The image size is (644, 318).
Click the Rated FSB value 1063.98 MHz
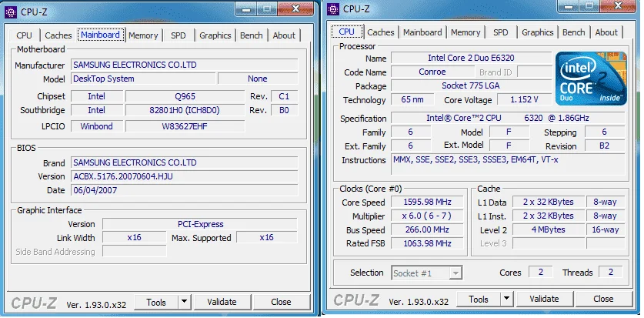[427, 243]
